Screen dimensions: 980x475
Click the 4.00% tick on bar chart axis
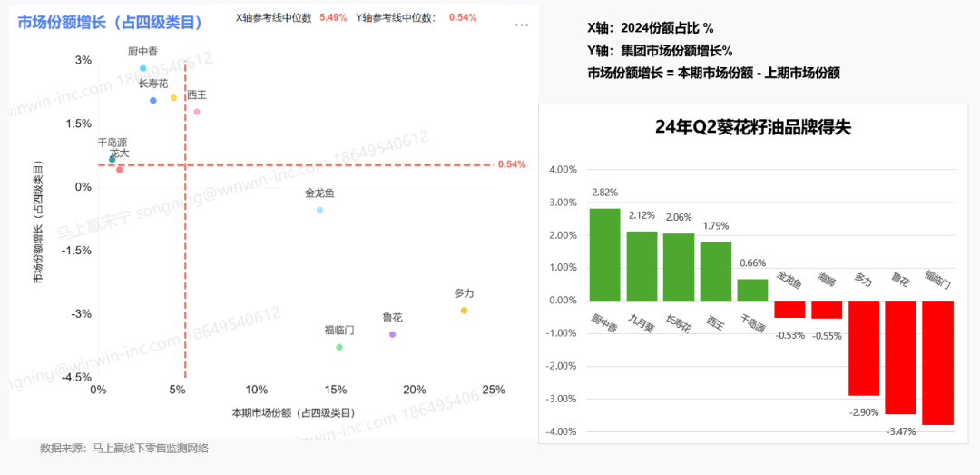563,170
